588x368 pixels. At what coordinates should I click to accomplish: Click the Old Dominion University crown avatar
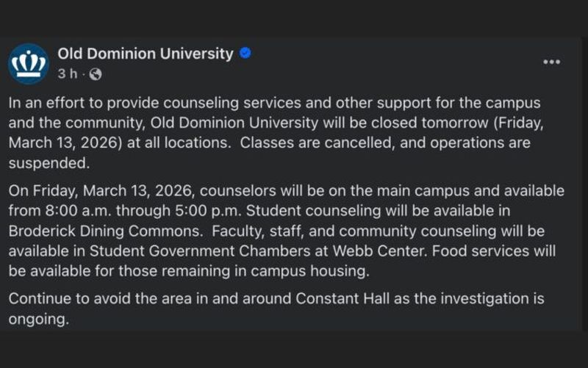click(28, 62)
